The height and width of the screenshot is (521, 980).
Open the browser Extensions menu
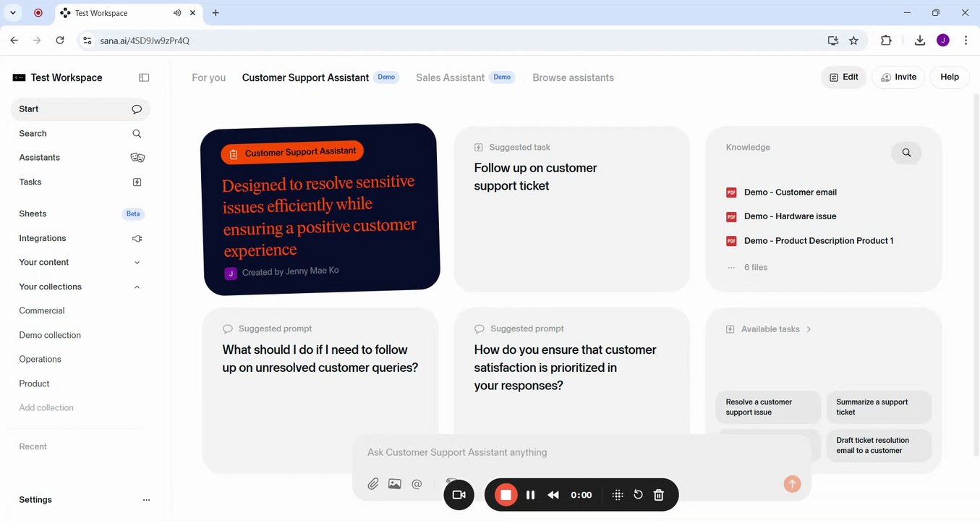pyautogui.click(x=886, y=41)
